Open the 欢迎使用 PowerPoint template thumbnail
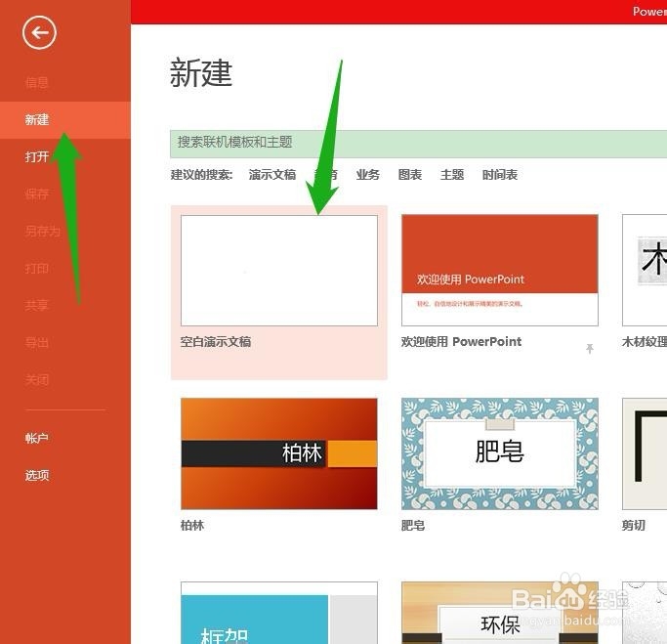 pos(500,271)
